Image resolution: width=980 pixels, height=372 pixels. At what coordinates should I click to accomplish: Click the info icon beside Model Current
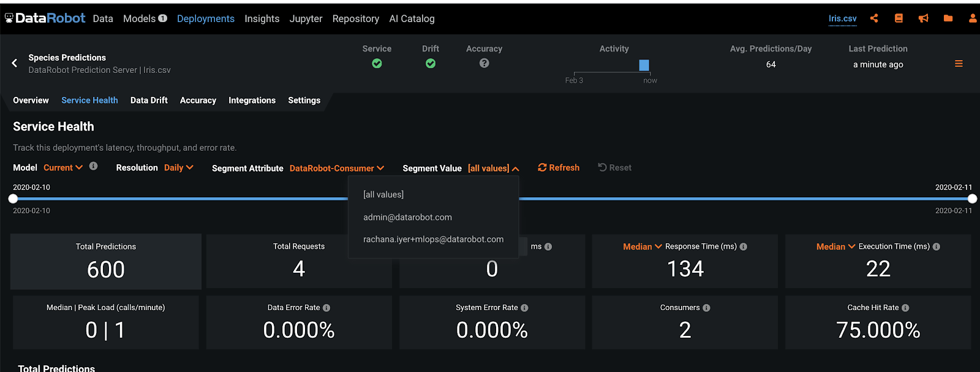[93, 166]
